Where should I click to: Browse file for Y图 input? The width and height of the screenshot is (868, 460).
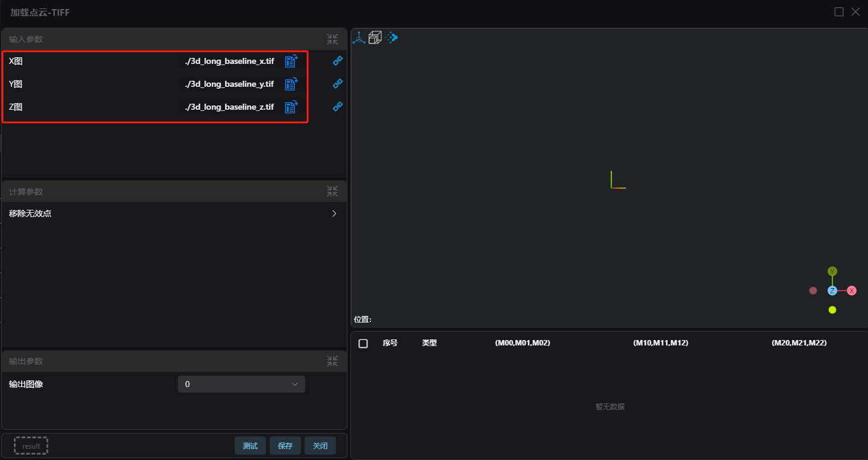(x=291, y=84)
